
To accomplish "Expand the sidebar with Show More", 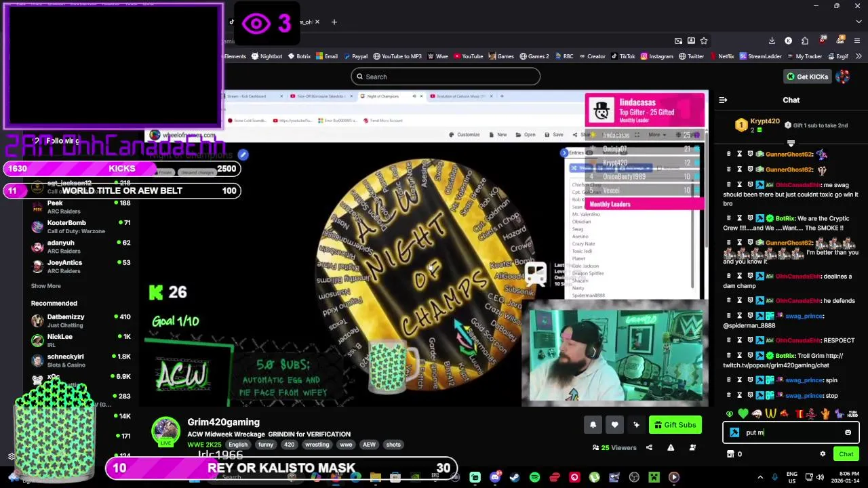I will click(x=45, y=286).
